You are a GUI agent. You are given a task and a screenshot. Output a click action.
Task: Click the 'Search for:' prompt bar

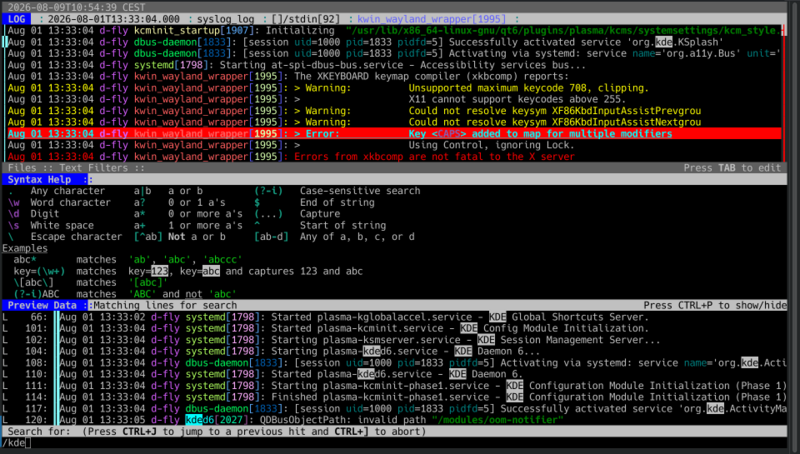coord(394,432)
